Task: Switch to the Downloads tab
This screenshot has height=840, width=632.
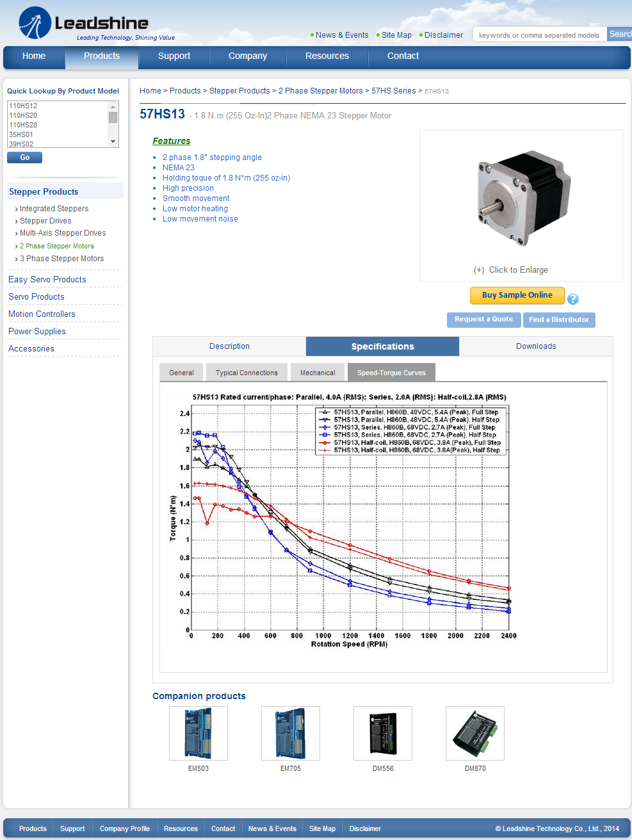Action: (x=536, y=346)
